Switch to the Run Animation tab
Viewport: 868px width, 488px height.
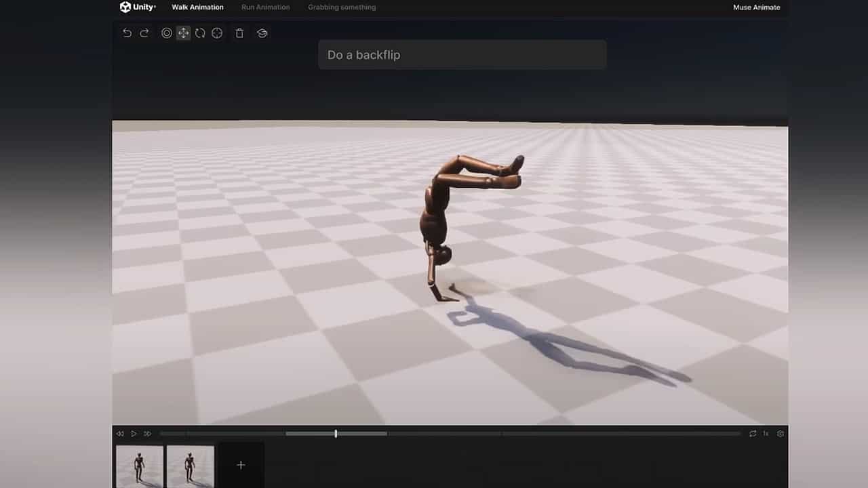point(265,7)
